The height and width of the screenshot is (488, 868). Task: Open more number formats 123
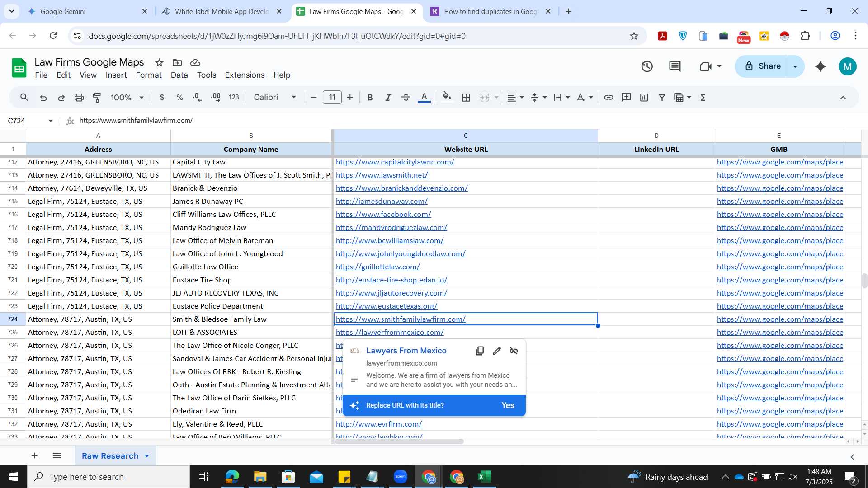click(234, 97)
